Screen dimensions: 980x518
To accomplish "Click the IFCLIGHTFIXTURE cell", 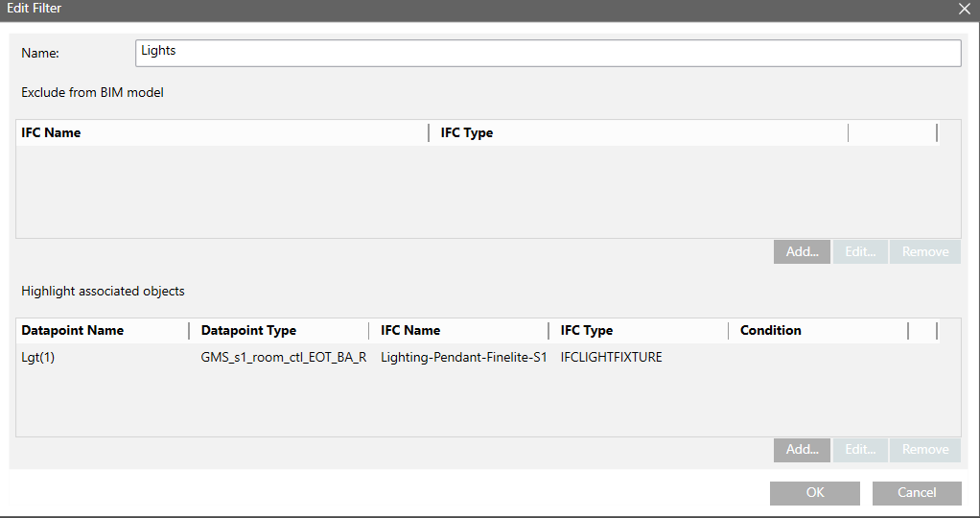I will [x=612, y=358].
